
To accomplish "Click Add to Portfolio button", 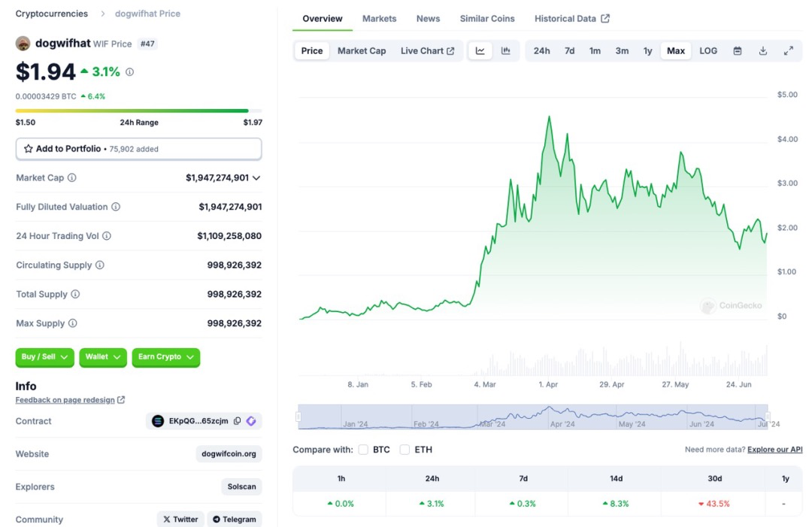I will 138,149.
